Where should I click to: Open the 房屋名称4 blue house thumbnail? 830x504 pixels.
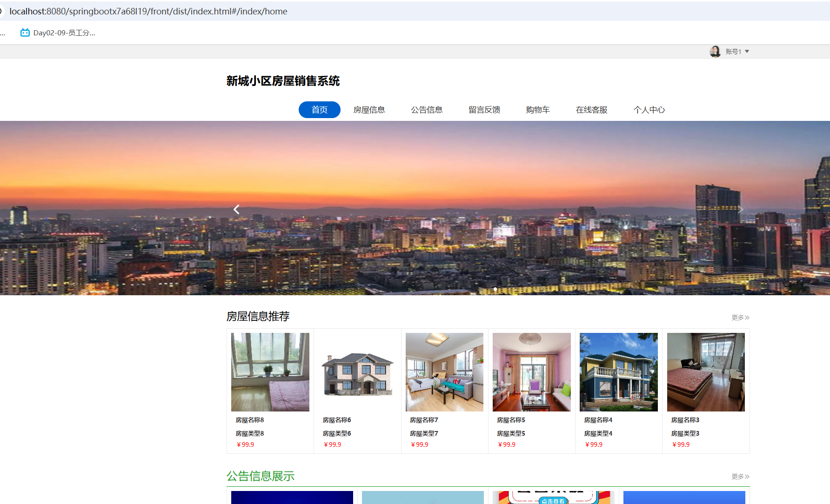point(618,372)
